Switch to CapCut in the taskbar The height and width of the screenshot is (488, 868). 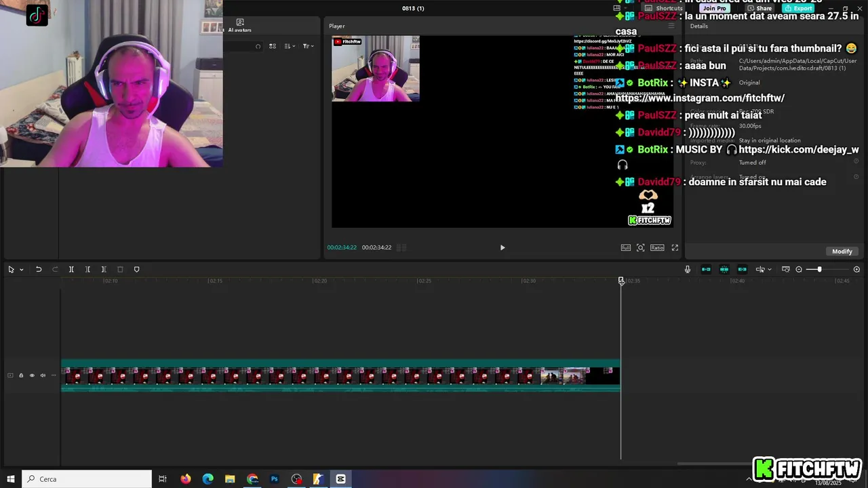(340, 479)
